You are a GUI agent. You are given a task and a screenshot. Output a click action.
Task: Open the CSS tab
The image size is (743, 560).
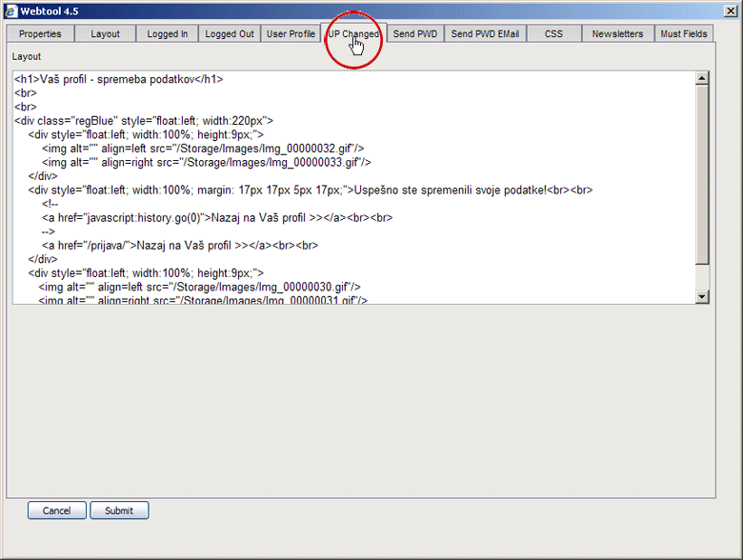[553, 34]
